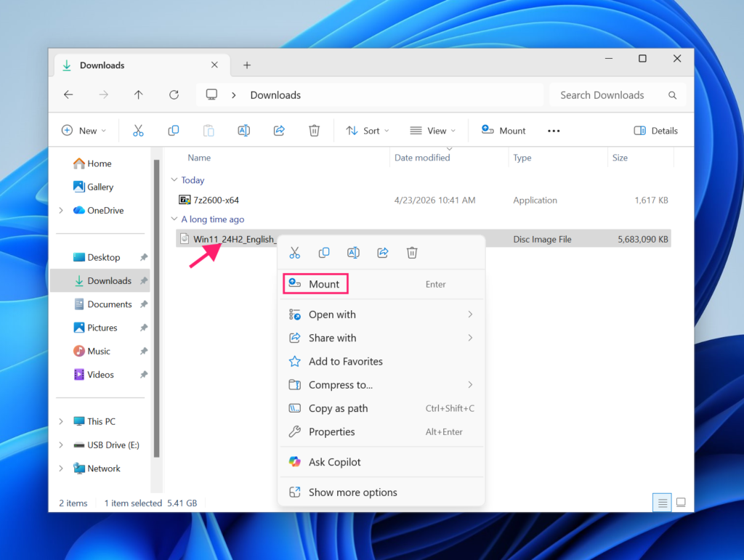Viewport: 744px width, 560px height.
Task: Open the Sort dropdown
Action: click(x=368, y=131)
